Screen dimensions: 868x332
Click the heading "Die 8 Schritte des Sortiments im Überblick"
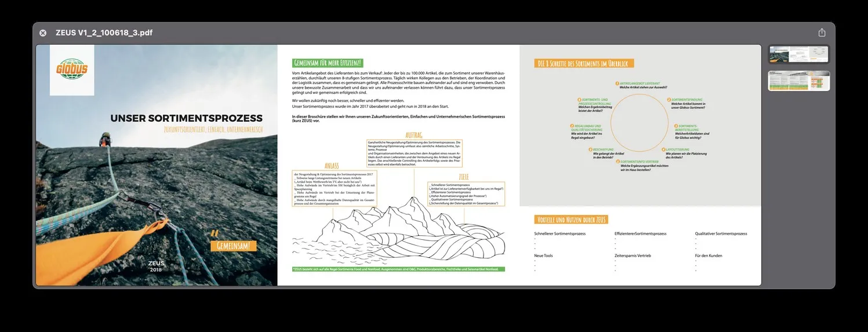[x=584, y=63]
